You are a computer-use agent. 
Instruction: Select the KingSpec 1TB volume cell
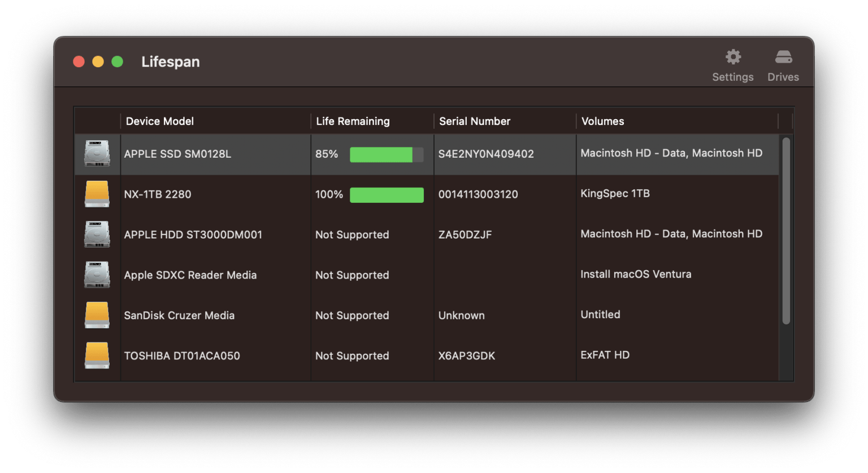click(615, 194)
